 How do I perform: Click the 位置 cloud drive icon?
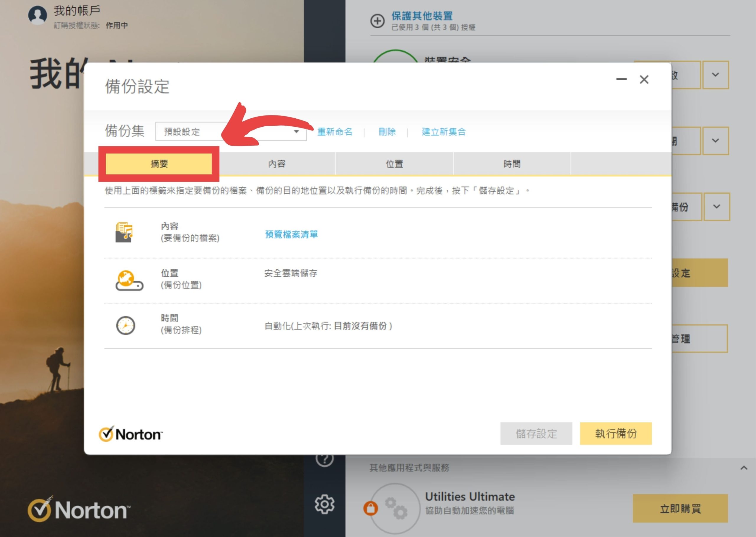coord(129,281)
